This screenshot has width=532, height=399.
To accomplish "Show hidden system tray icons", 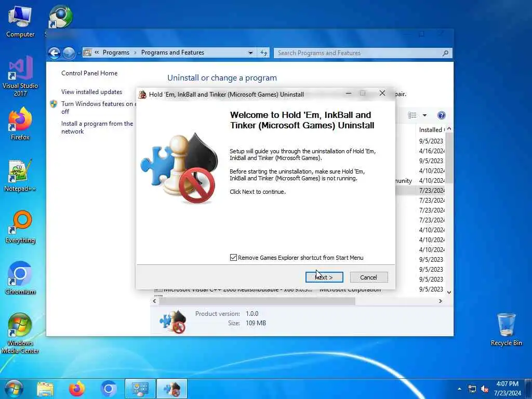I will 459,389.
